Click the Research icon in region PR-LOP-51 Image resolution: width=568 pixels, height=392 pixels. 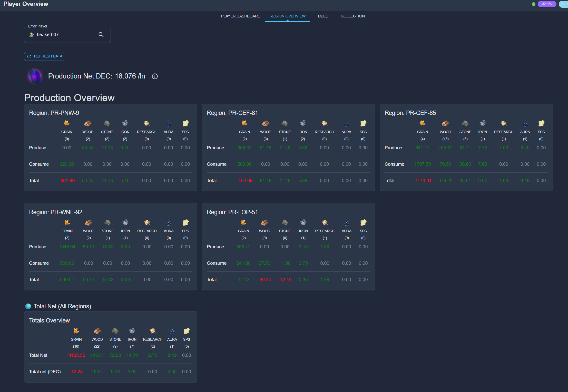(325, 222)
